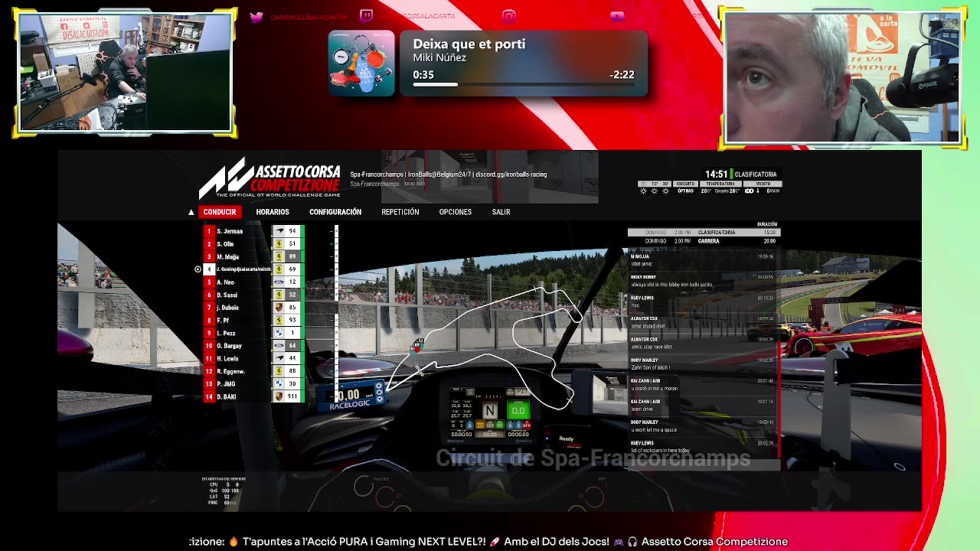This screenshot has height=551, width=980.
Task: Click the BMW logo in L. Pezz's row
Action: [279, 333]
